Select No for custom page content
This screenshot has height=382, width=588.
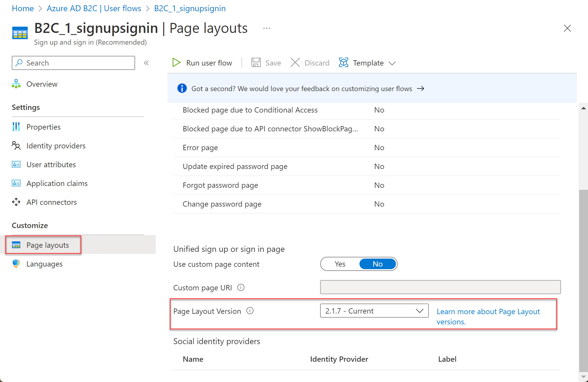click(x=377, y=264)
